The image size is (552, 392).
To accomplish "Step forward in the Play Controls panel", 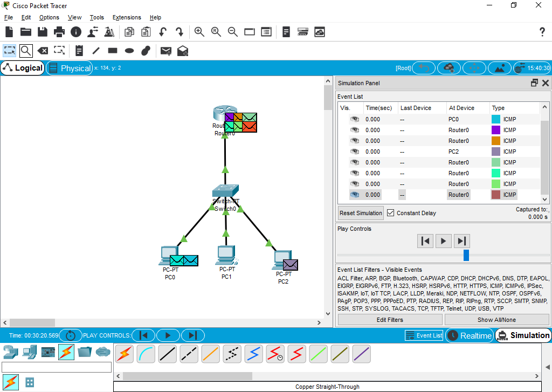I will point(461,241).
